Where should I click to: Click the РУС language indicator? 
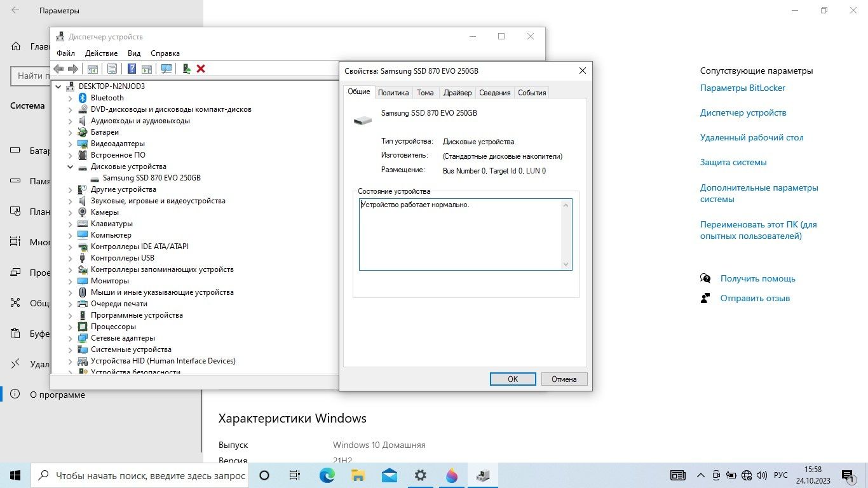pos(780,475)
